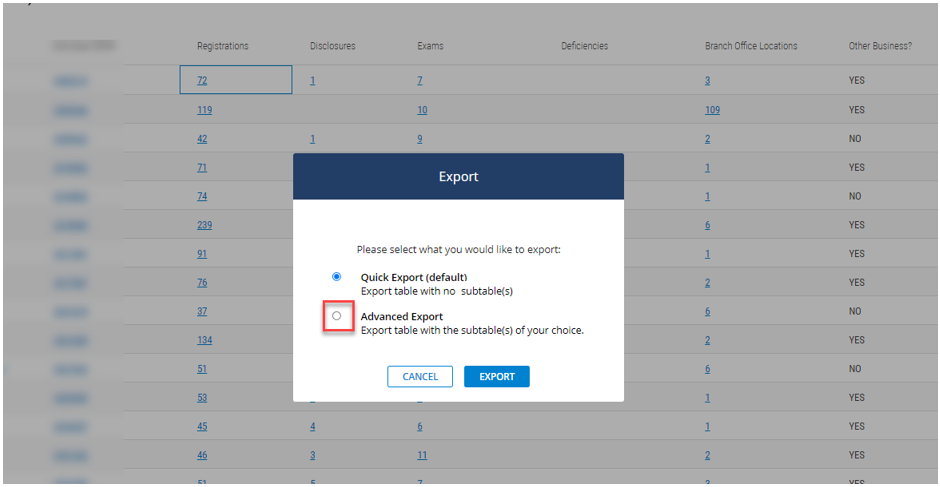Click the Branch Office Locations column header

pyautogui.click(x=750, y=46)
